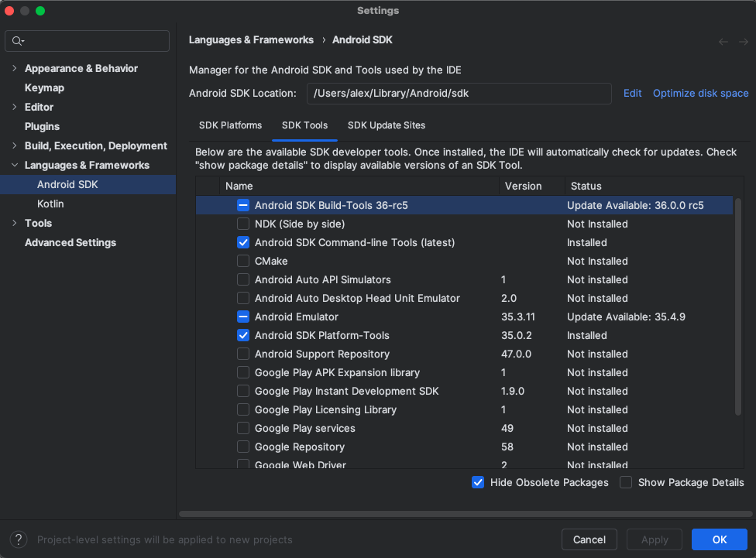Select the Google Repository row name
This screenshot has height=558, width=756.
click(x=300, y=447)
